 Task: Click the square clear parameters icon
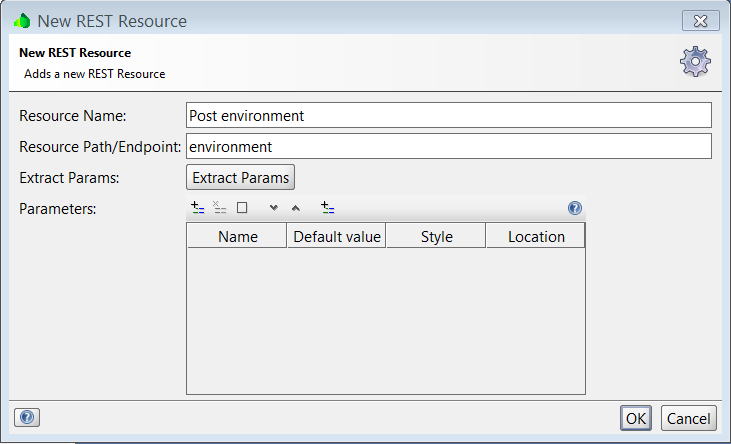click(242, 208)
